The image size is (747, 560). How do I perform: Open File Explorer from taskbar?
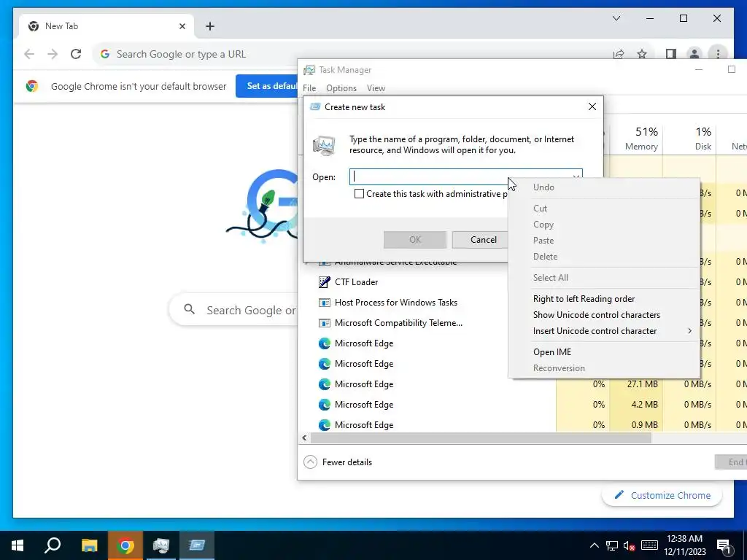[89, 545]
